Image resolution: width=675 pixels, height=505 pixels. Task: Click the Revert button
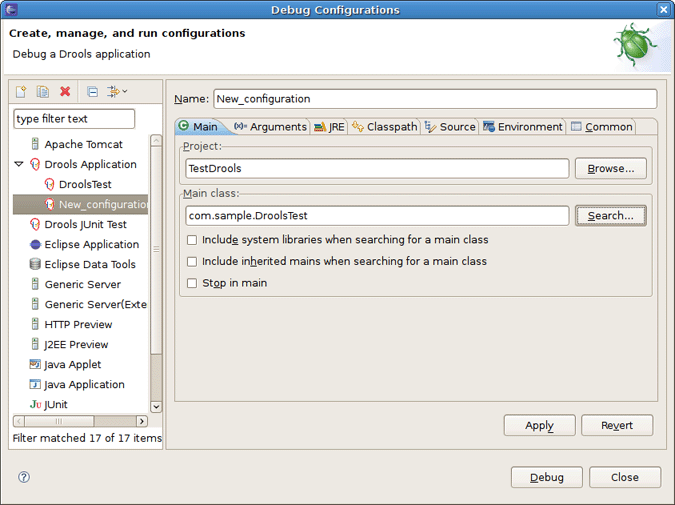coord(617,425)
